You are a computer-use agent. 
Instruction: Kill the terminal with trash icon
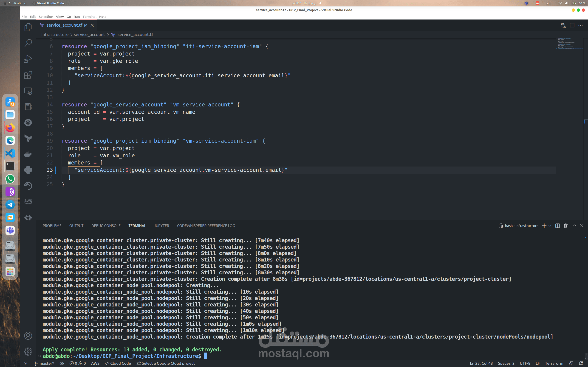coord(566,226)
